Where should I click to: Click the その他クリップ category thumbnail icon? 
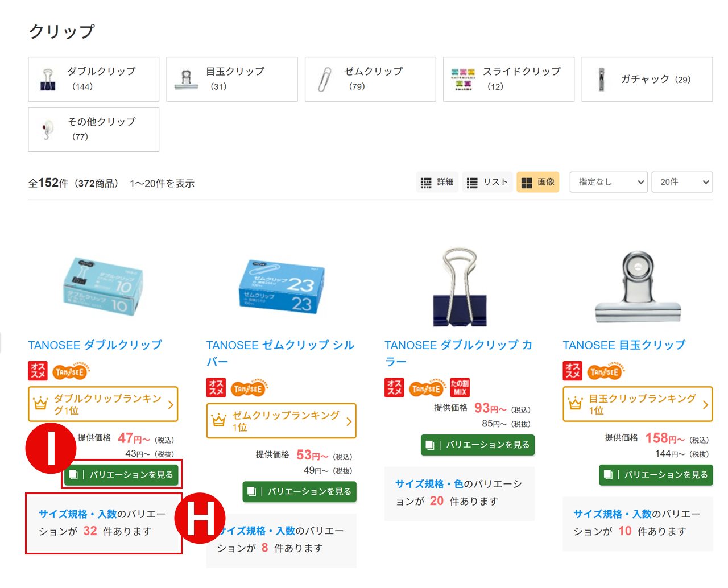tap(48, 130)
